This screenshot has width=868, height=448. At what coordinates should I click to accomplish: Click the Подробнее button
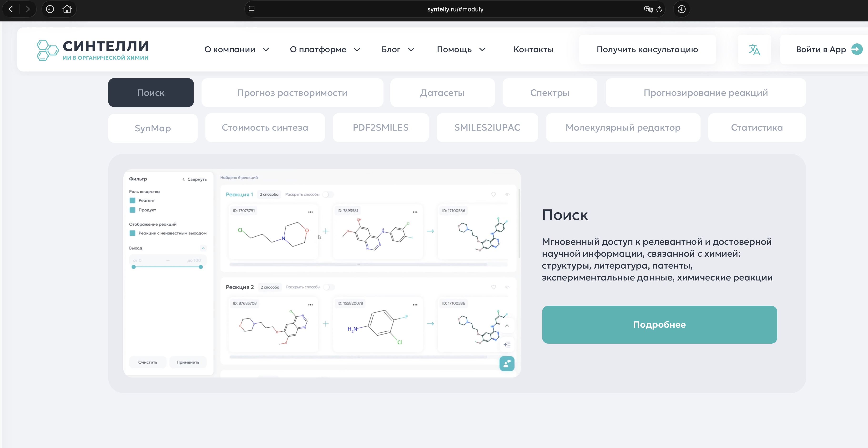659,324
